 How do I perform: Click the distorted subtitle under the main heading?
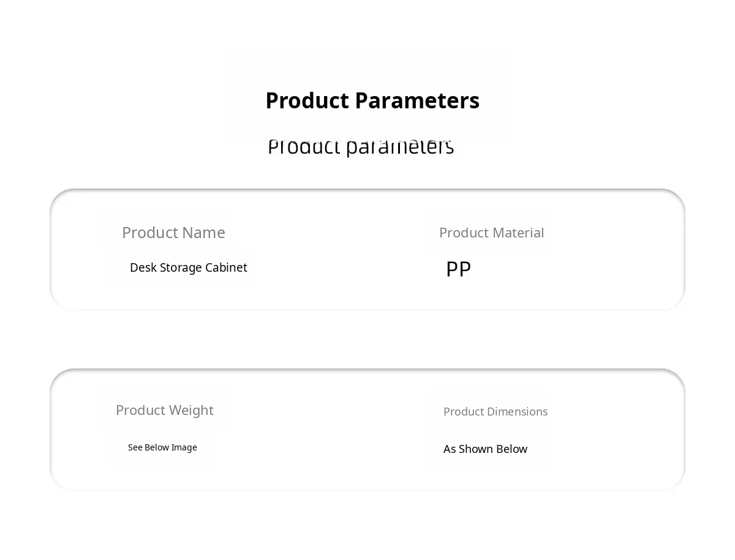click(361, 147)
